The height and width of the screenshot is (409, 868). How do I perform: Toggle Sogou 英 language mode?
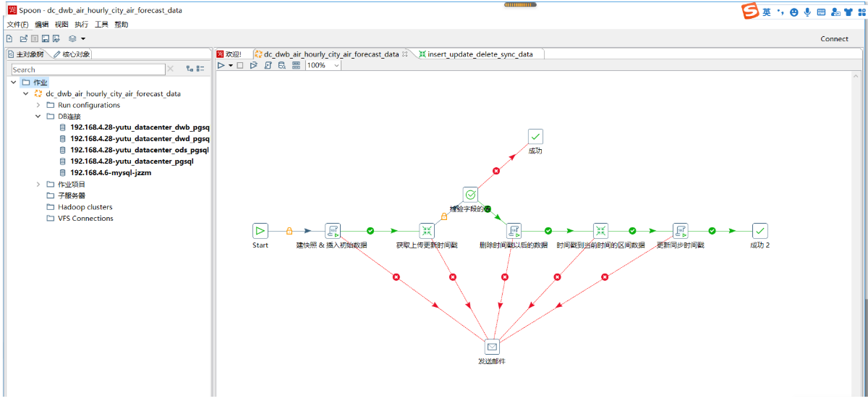coord(766,12)
